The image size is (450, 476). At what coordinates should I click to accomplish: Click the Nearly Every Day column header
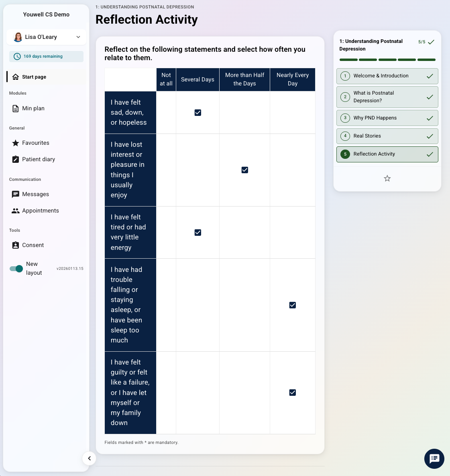(x=293, y=79)
